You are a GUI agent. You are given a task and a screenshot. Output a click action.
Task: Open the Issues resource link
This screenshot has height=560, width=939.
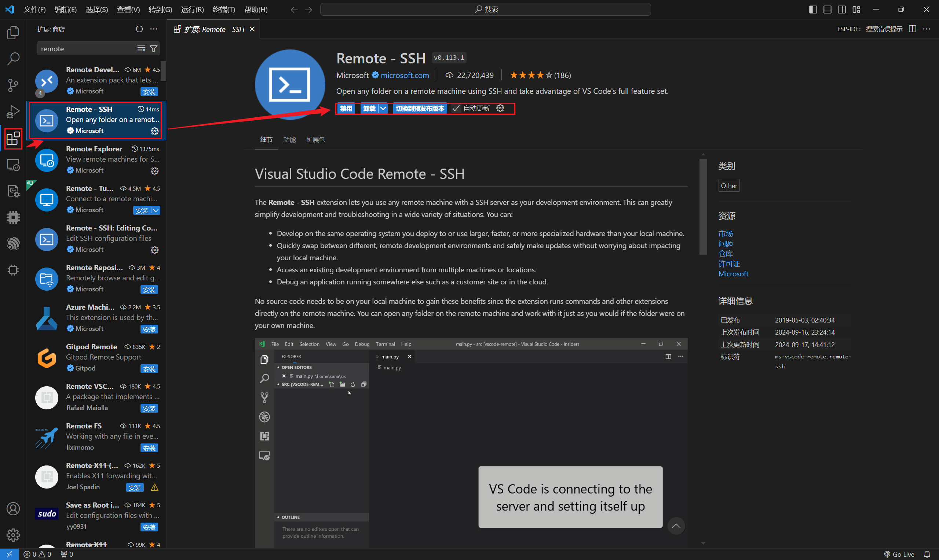point(725,244)
